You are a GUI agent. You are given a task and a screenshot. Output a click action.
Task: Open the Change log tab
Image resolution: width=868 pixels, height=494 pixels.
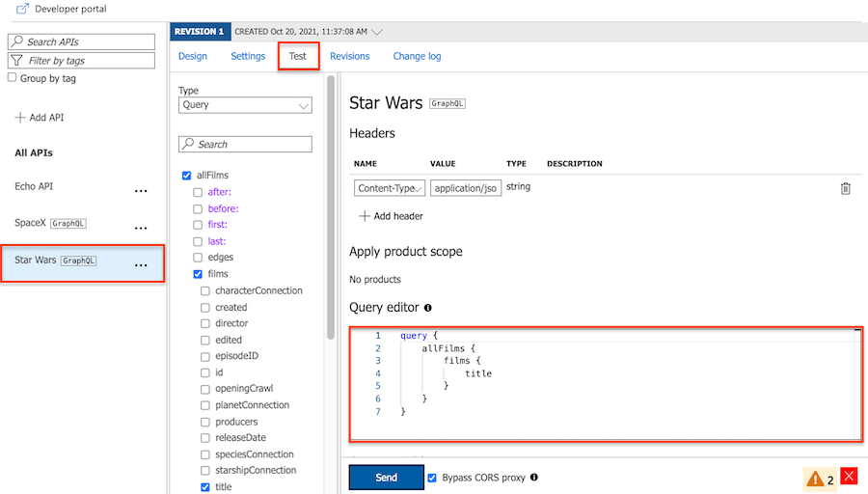pyautogui.click(x=417, y=56)
